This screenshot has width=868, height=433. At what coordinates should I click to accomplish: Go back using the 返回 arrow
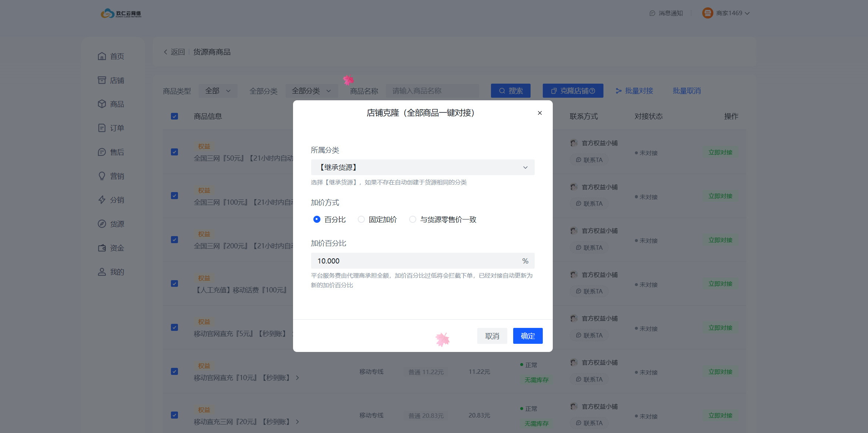point(174,52)
